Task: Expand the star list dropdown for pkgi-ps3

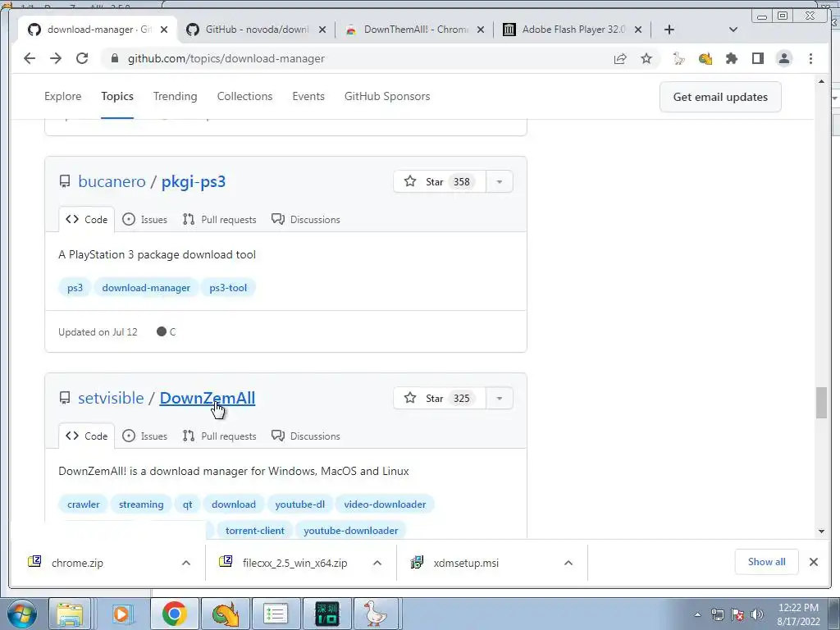Action: pos(500,181)
